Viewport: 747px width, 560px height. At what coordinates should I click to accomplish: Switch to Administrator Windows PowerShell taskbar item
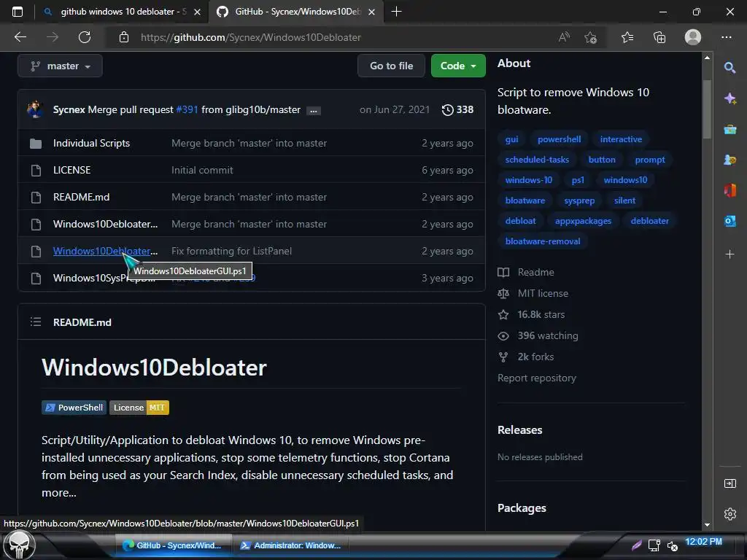(x=290, y=545)
